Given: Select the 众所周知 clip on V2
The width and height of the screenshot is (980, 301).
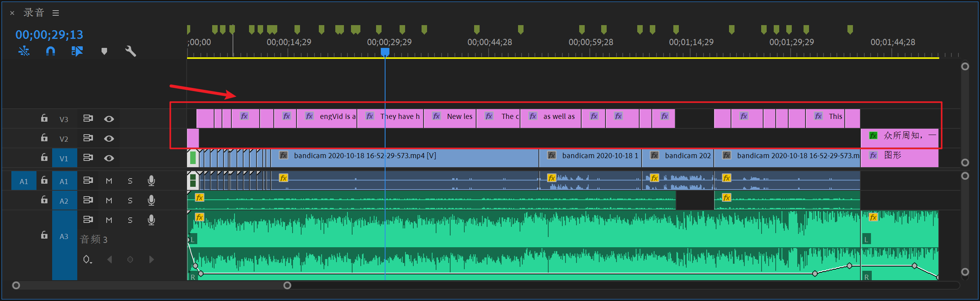Looking at the screenshot, I should [x=900, y=138].
